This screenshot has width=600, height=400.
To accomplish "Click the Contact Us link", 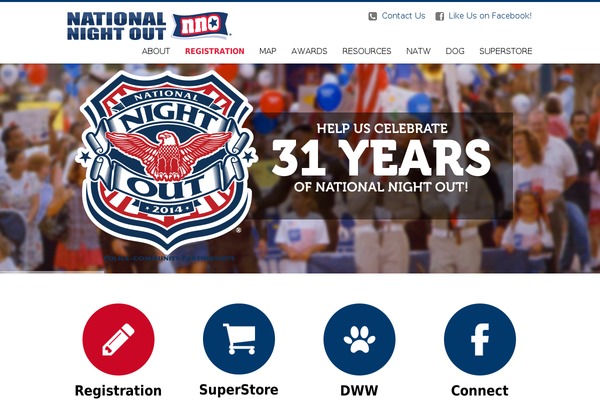I will [x=403, y=16].
